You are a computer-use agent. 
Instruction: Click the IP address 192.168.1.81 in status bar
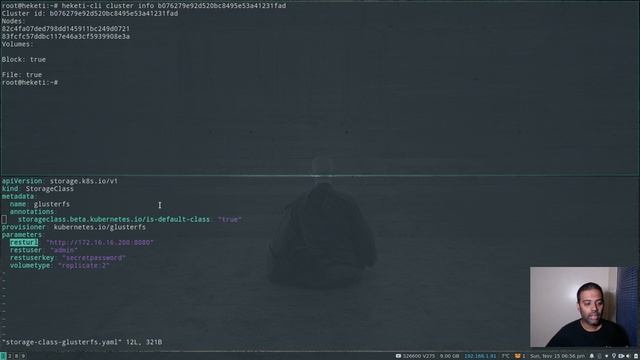coord(480,356)
